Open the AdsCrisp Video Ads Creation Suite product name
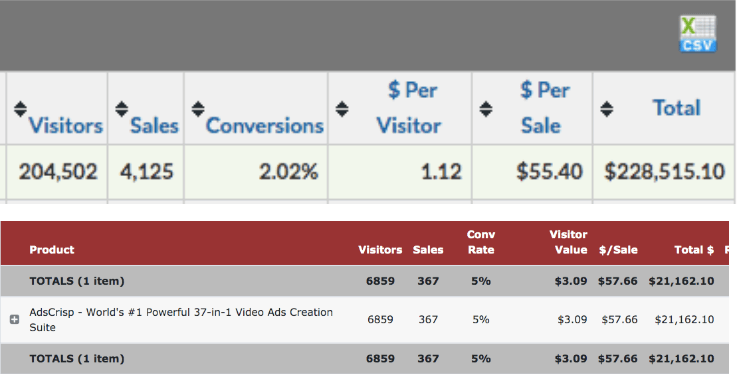This screenshot has height=374, width=737. point(181,319)
